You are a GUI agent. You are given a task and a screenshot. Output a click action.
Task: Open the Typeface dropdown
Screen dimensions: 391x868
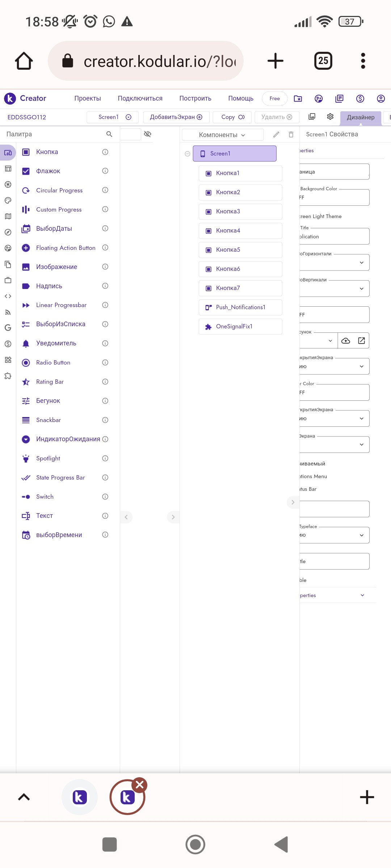(x=335, y=535)
